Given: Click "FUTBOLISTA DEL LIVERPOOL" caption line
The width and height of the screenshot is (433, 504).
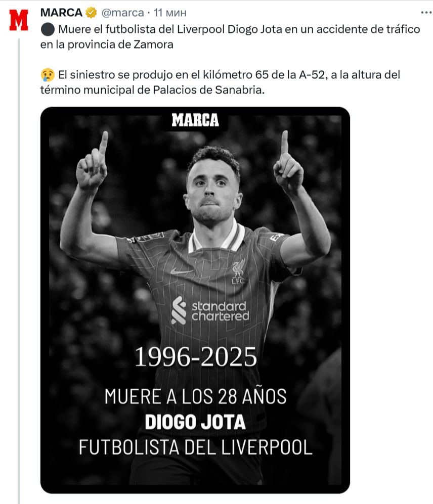Looking at the screenshot, I should [x=195, y=447].
